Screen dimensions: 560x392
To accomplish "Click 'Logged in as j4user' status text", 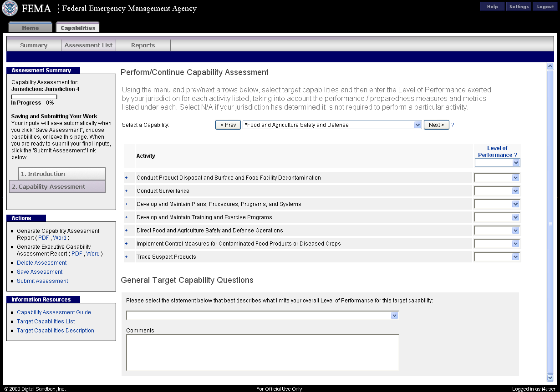I will coord(534,389).
